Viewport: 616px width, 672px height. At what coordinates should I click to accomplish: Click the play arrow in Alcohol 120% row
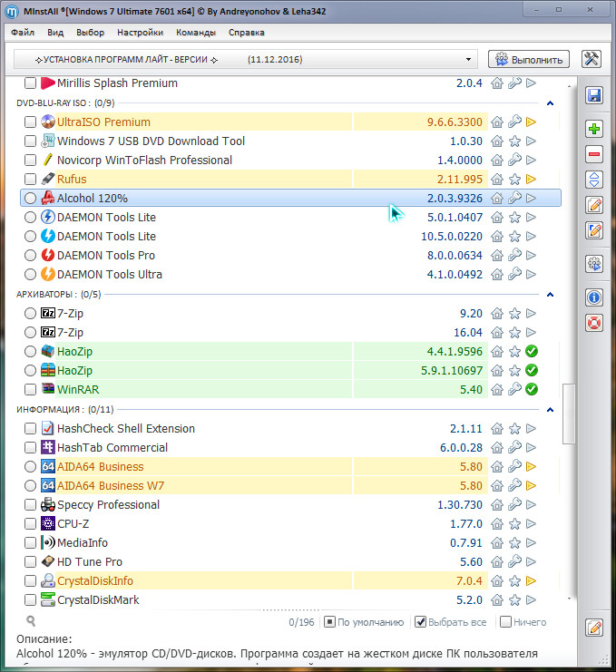click(x=531, y=198)
